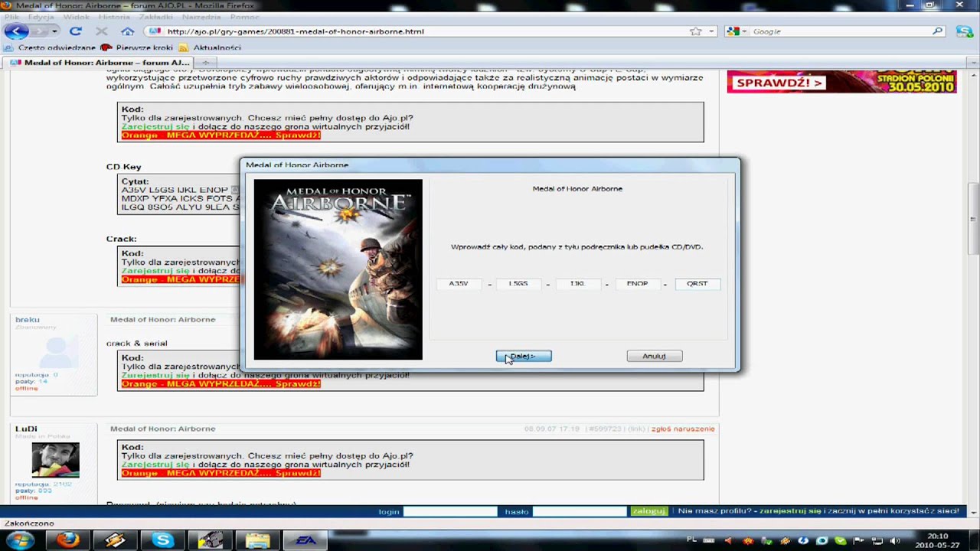Viewport: 980px width, 551px height.
Task: Click zgłoś naruszenie link on LuDi's post
Action: (x=683, y=429)
